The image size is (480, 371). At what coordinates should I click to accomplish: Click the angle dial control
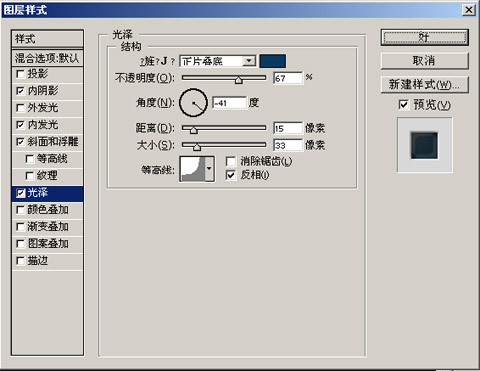point(193,103)
